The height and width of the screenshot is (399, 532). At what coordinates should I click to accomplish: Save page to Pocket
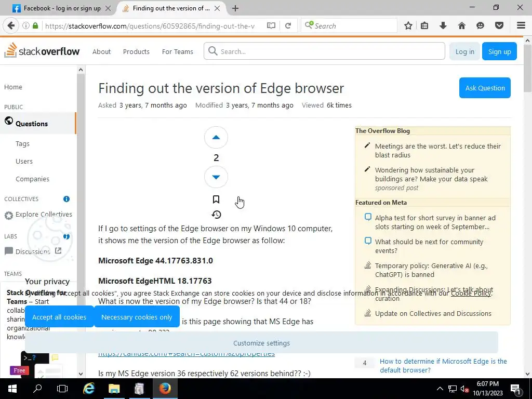499,25
